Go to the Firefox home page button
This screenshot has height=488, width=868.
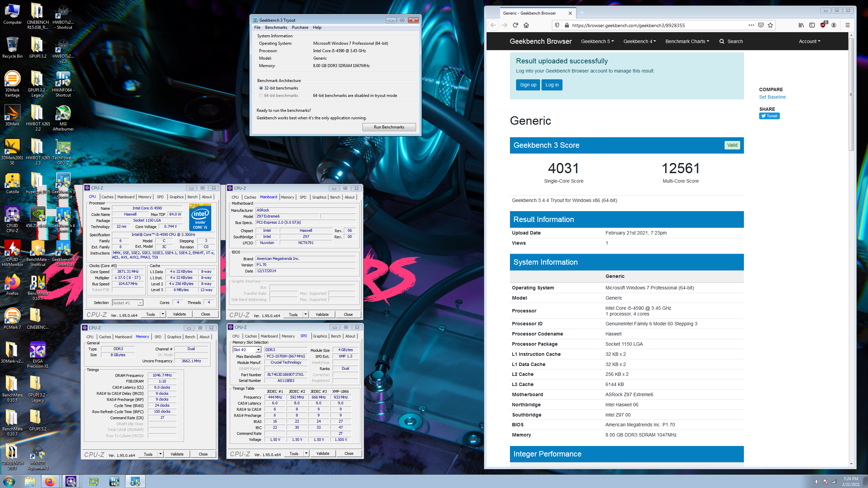click(x=526, y=25)
